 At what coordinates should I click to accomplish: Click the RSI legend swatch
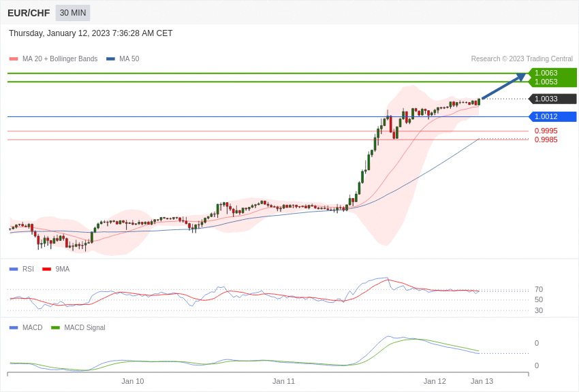click(x=14, y=269)
